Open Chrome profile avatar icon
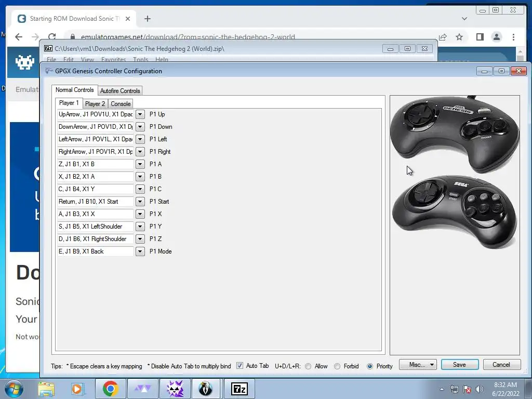 tap(496, 37)
